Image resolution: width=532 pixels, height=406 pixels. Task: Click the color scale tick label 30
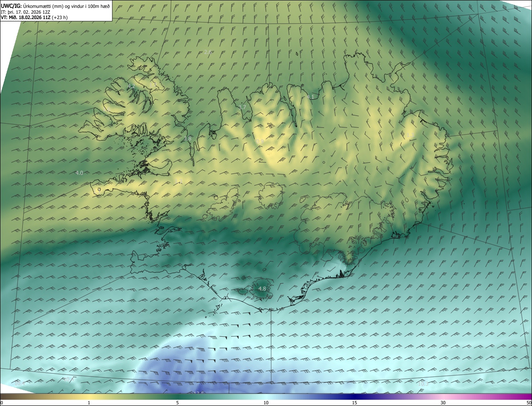coord(443,403)
